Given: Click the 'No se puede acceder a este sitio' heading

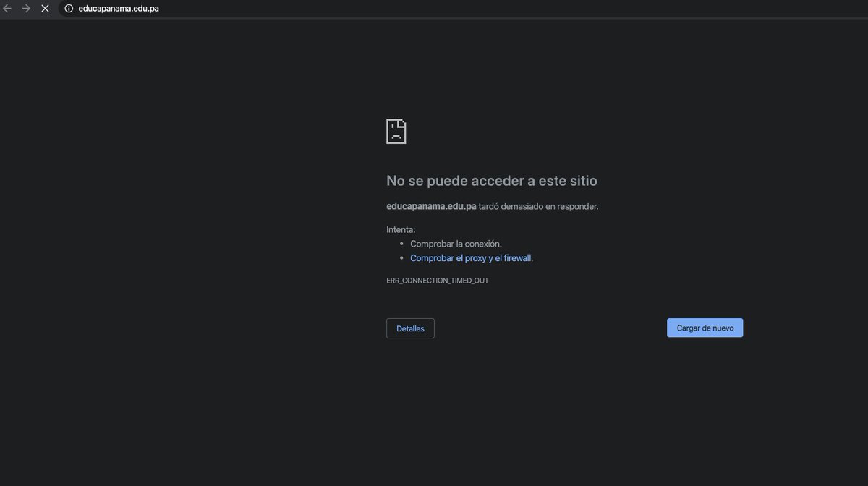Looking at the screenshot, I should pyautogui.click(x=492, y=181).
